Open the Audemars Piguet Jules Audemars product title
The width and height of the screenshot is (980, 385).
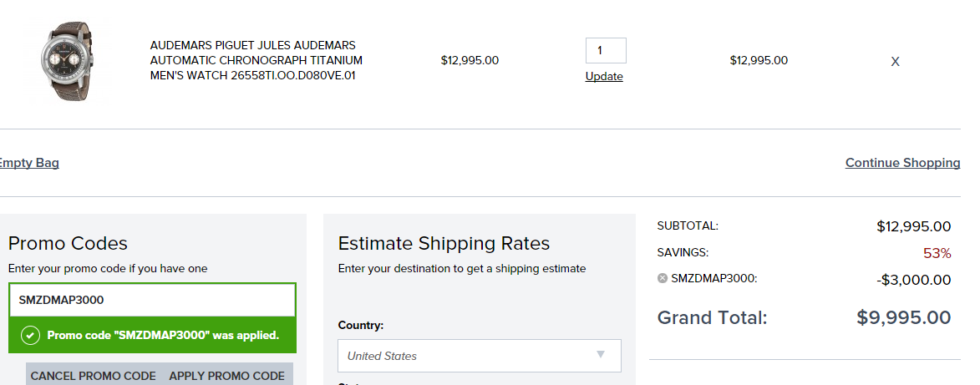(256, 61)
